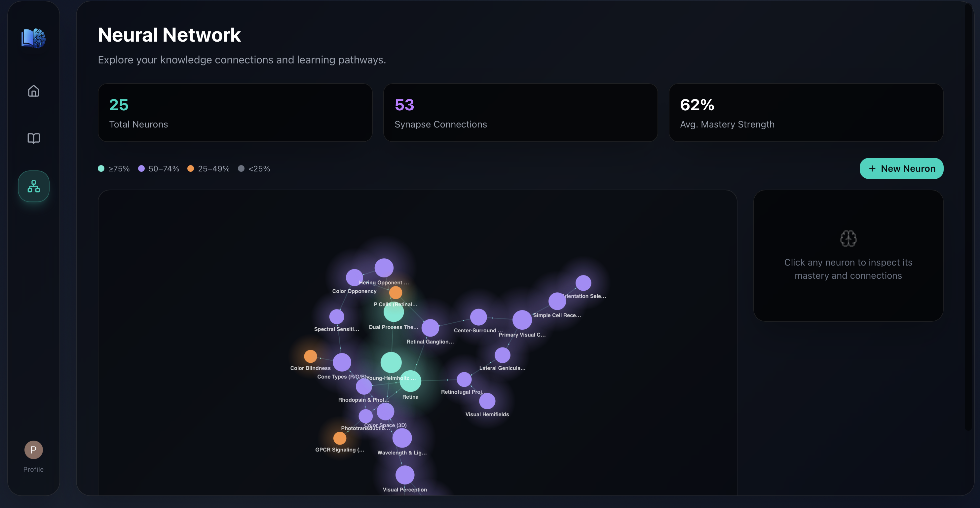The image size is (980, 508).
Task: Select the Visual Perception neuron
Action: tap(405, 475)
